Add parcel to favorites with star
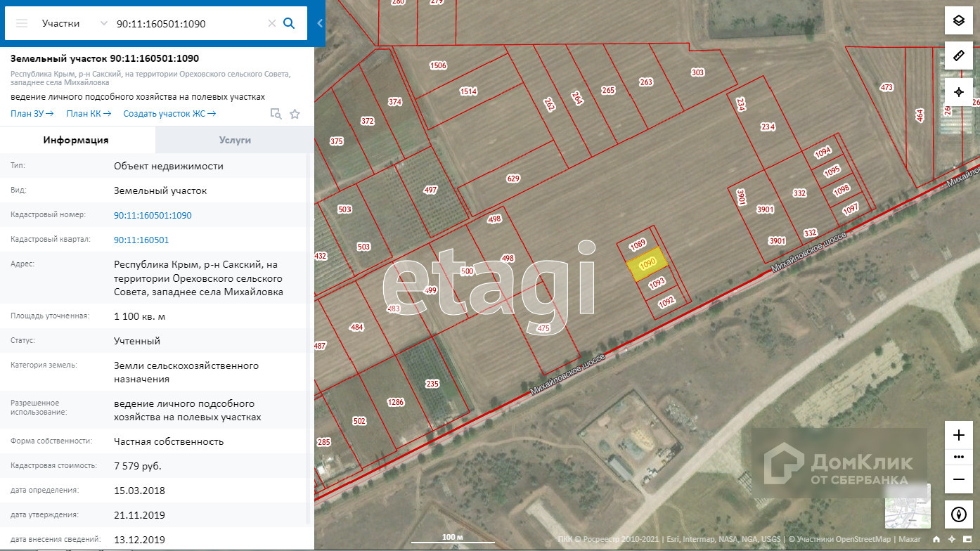Viewport: 980px width, 551px height. [295, 114]
